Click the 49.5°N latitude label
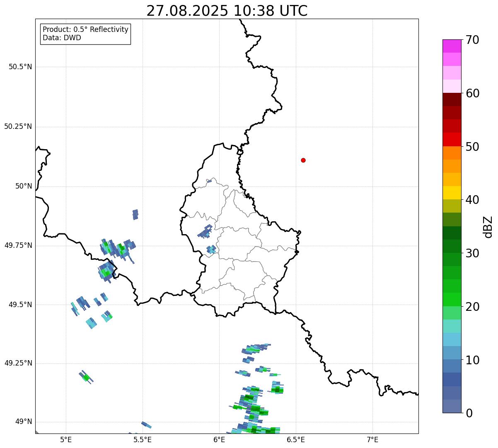The height and width of the screenshot is (448, 498). point(20,305)
